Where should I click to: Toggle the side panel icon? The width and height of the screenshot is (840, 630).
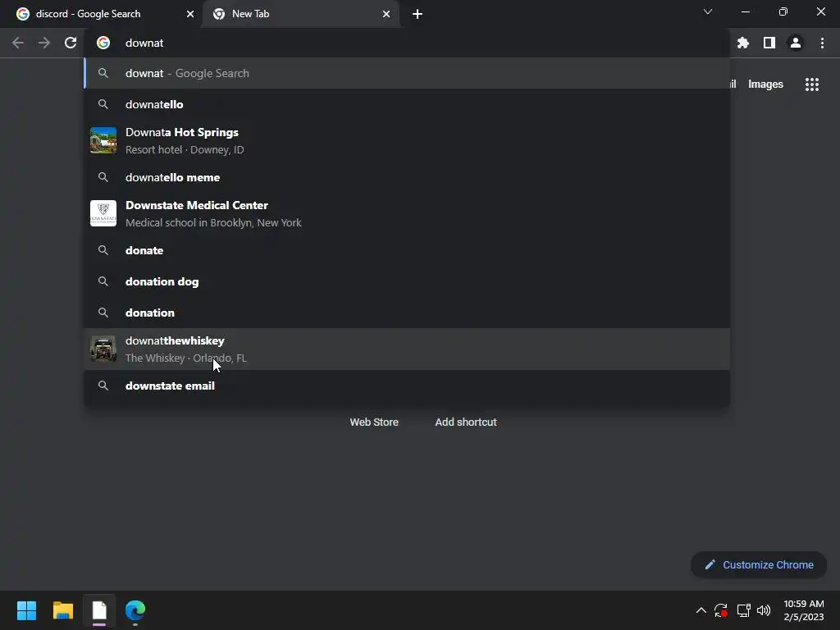click(x=769, y=43)
